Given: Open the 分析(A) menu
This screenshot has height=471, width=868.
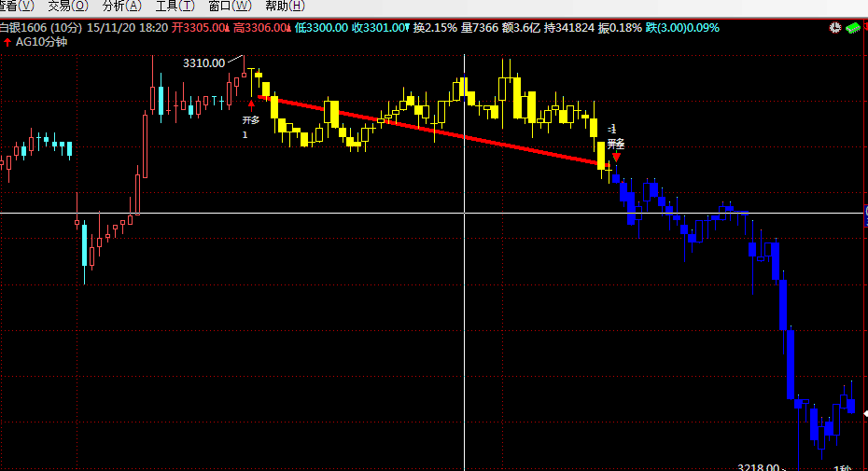Looking at the screenshot, I should tap(121, 7).
